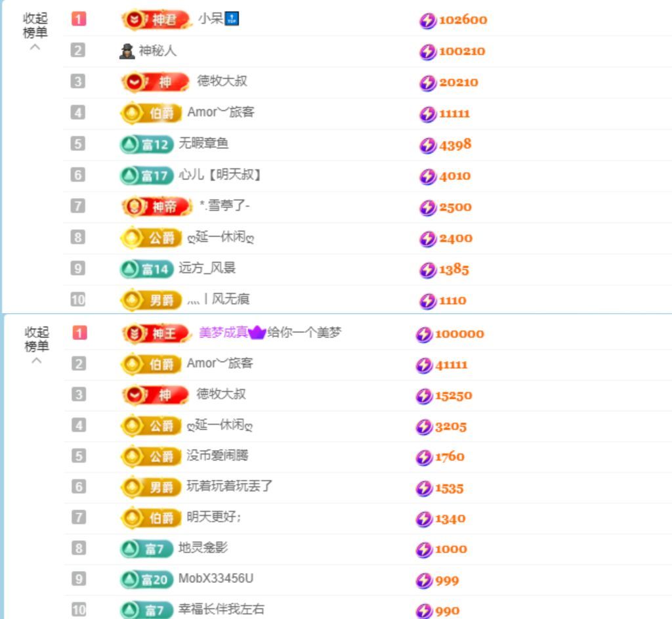This screenshot has height=619, width=672.
Task: Click the 神秘人 mystery avatar icon
Action: tap(127, 51)
